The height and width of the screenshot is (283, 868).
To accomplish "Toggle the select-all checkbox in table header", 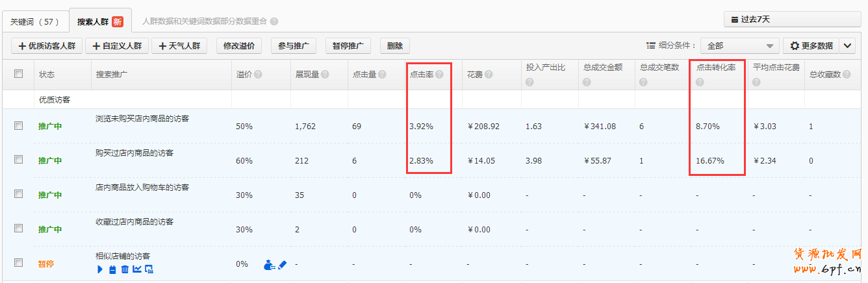I will pos(19,74).
